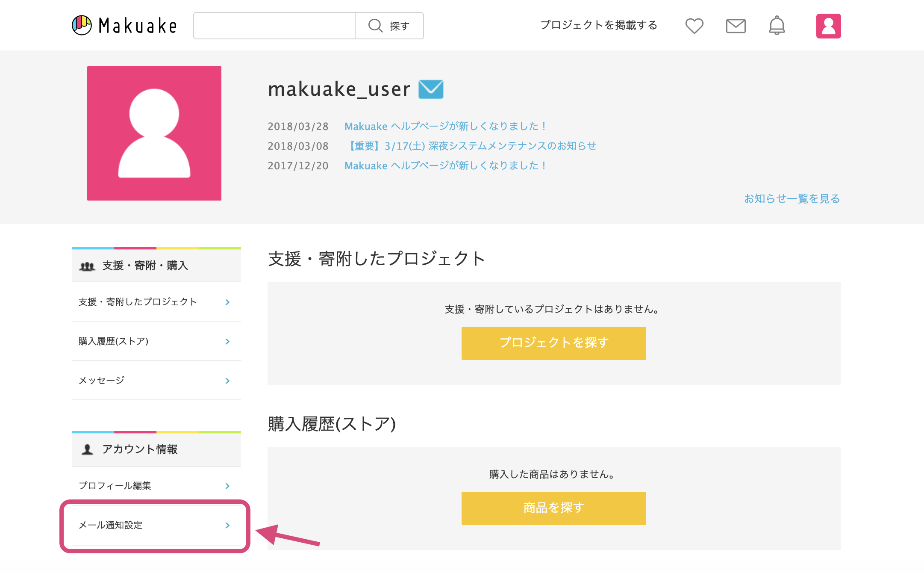Click makuake_user username heading
924x573 pixels.
coord(339,89)
